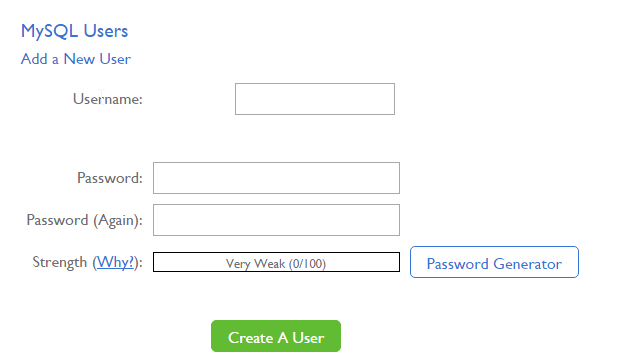640x363 pixels.
Task: Click the Add a New User subheading
Action: (x=76, y=59)
